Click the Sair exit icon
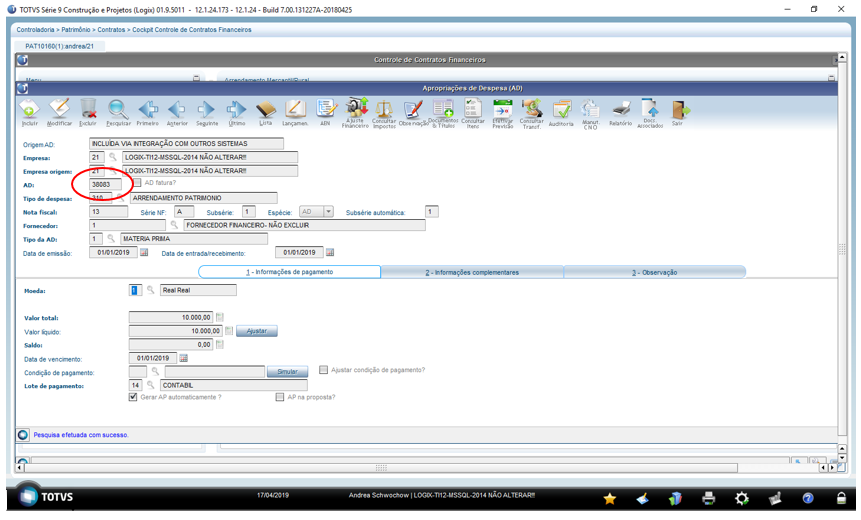 point(680,112)
